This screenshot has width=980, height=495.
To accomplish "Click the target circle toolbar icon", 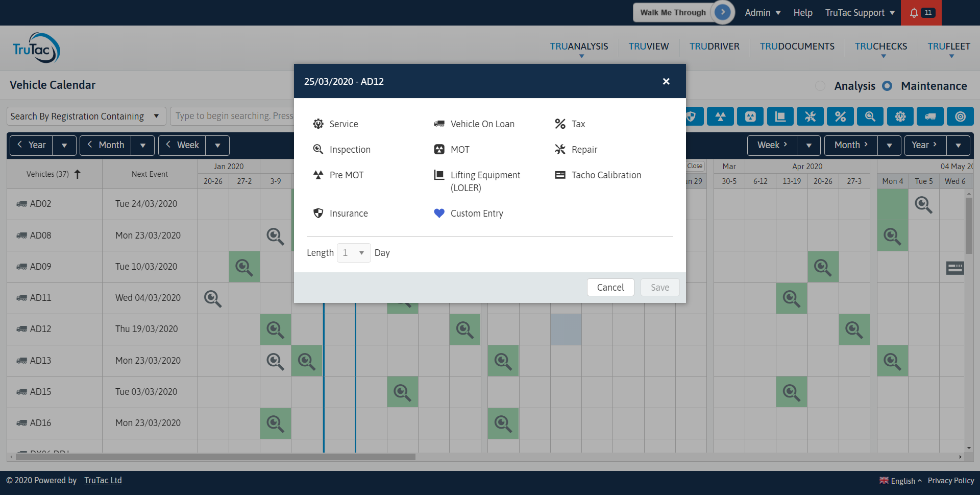I will tap(960, 116).
